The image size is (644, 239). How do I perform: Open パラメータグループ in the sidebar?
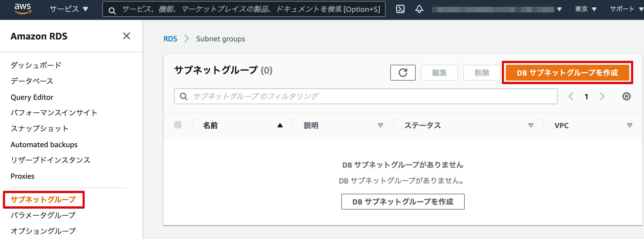pyautogui.click(x=43, y=215)
